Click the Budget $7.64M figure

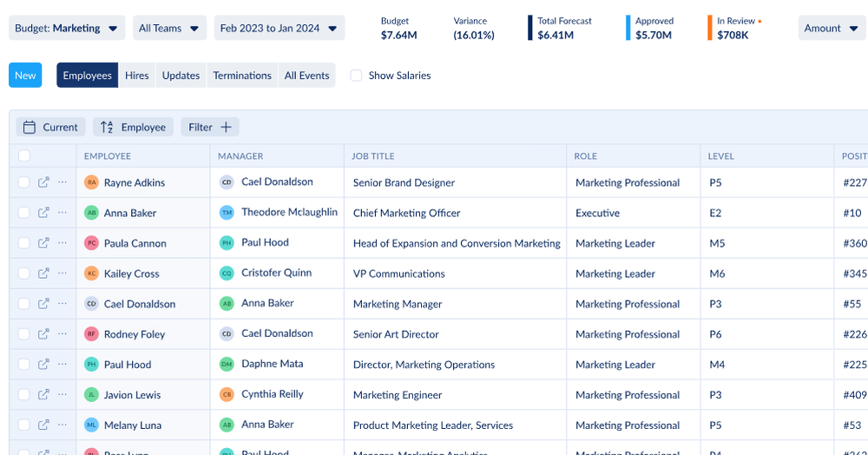398,28
